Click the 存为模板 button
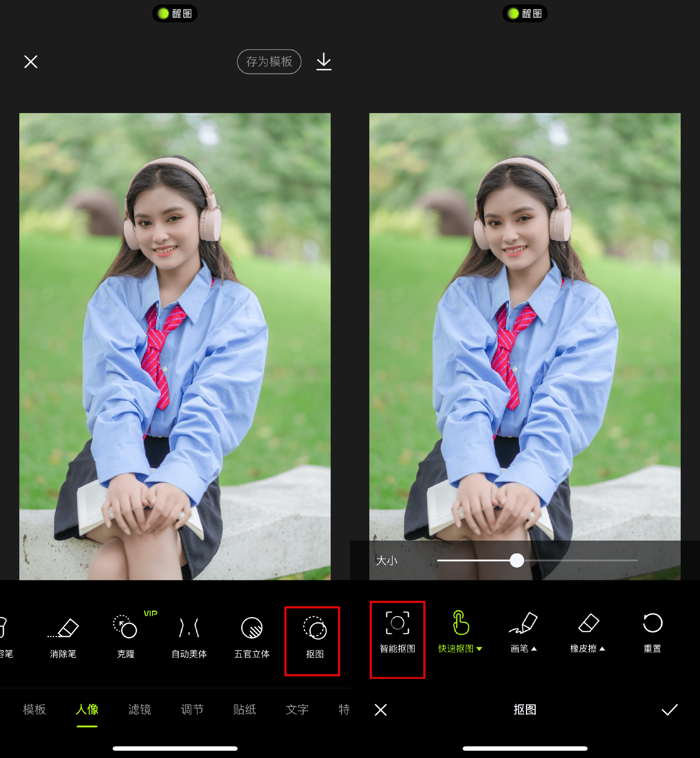700x758 pixels. pos(269,61)
